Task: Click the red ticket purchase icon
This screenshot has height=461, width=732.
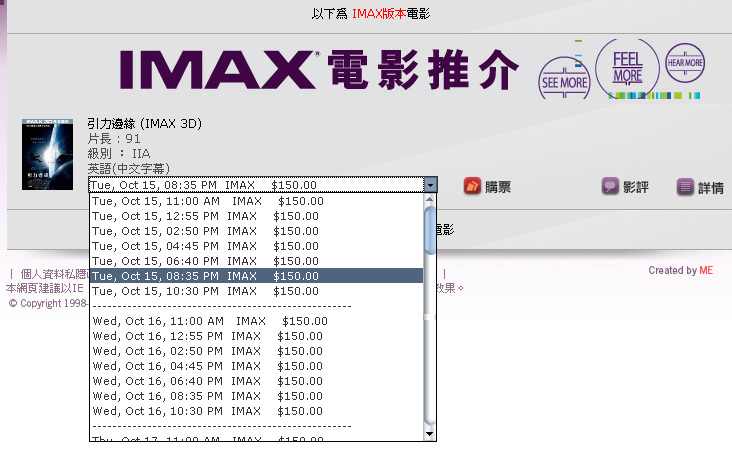Action: 473,186
